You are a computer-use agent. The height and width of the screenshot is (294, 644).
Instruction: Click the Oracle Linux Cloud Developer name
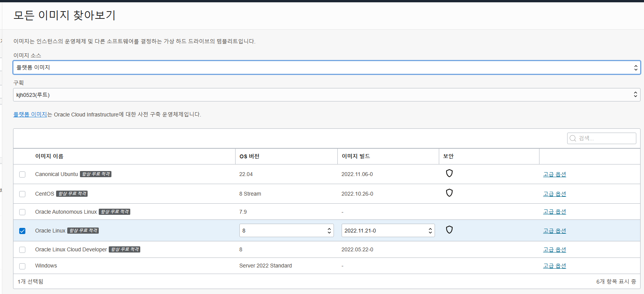[71, 249]
